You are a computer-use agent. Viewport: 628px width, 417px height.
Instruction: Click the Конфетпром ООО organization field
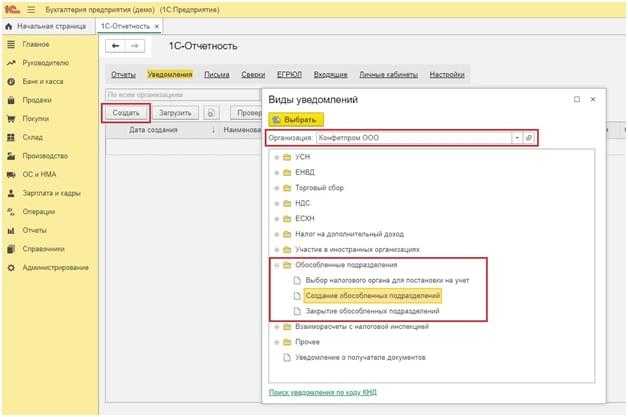pyautogui.click(x=414, y=138)
